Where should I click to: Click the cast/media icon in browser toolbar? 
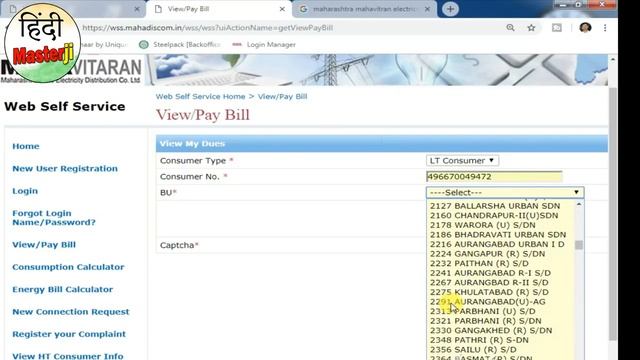[x=557, y=28]
